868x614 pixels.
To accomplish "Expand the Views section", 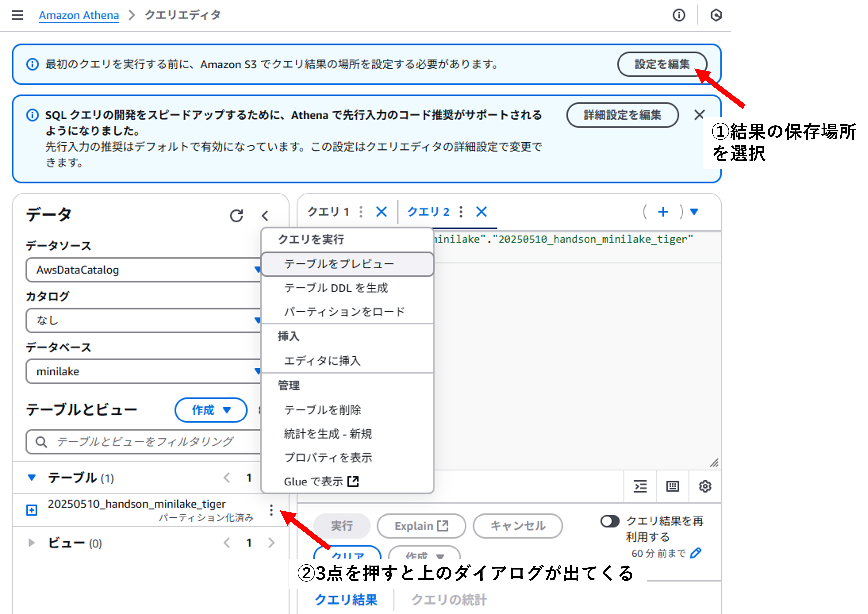I will pos(32,543).
